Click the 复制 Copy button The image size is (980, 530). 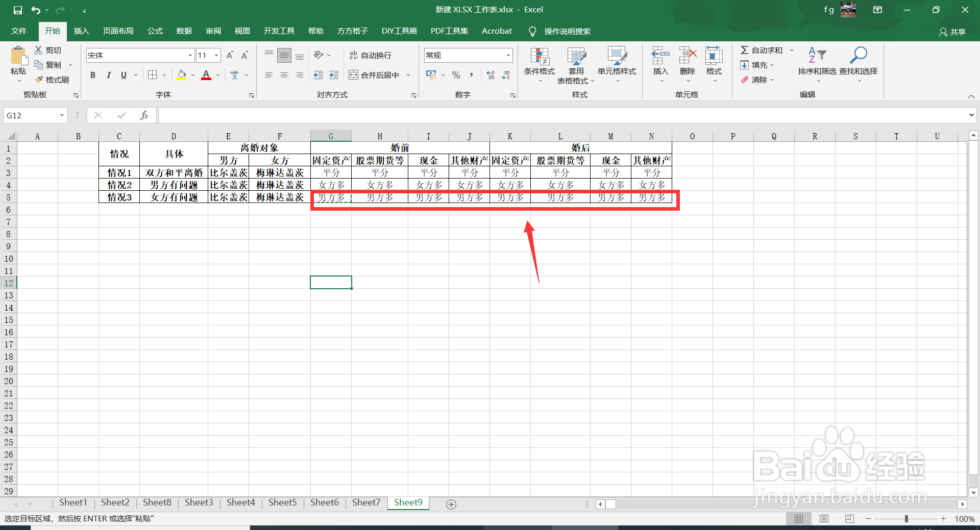click(x=48, y=65)
